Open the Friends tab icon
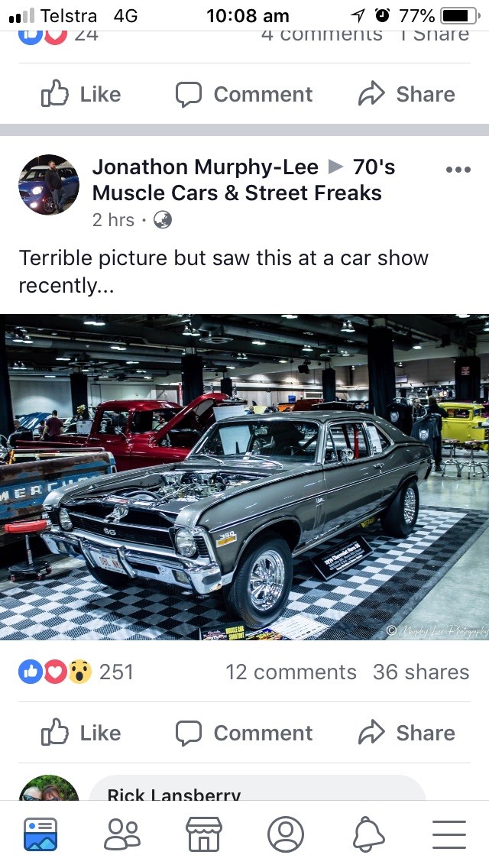 coord(121,834)
